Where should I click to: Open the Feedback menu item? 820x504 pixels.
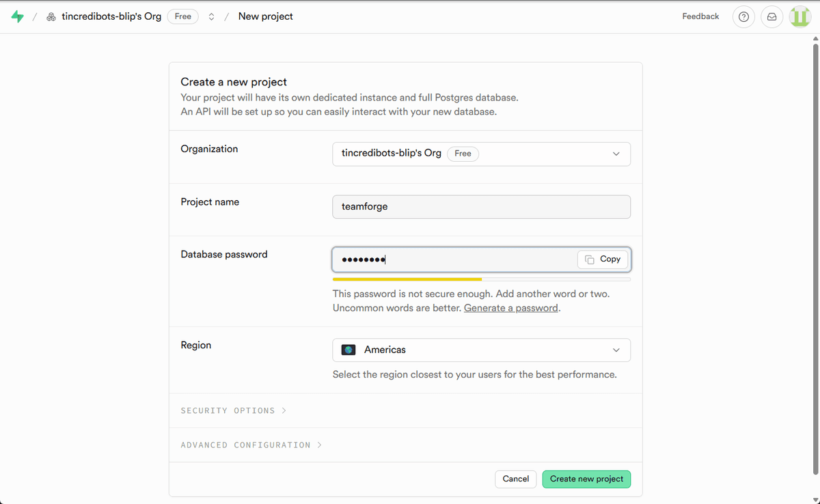pyautogui.click(x=700, y=16)
